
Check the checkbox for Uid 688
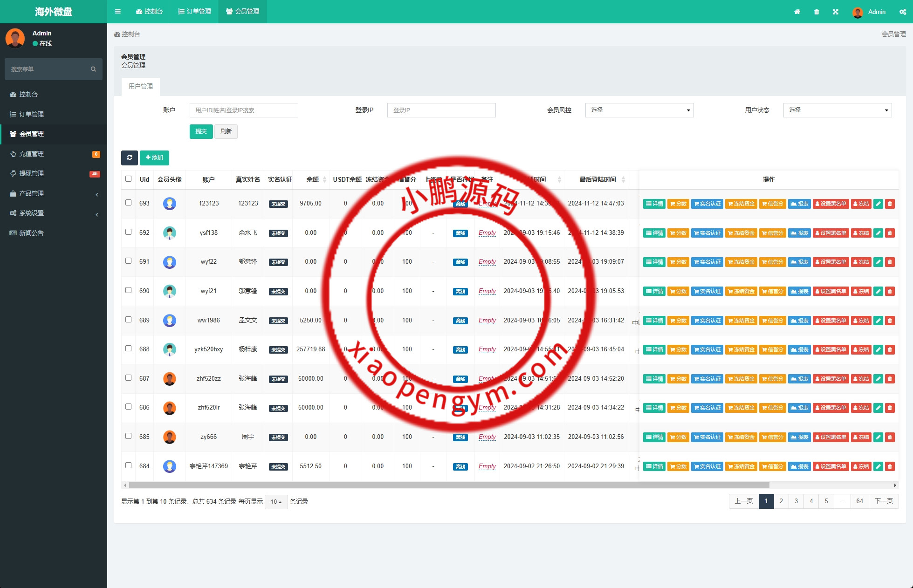click(129, 349)
